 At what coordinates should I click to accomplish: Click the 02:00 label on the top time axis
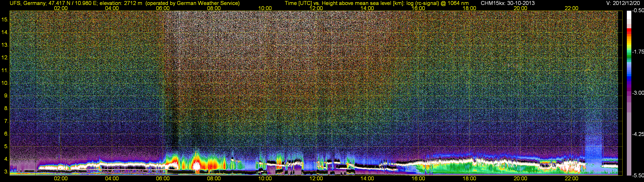point(61,8)
